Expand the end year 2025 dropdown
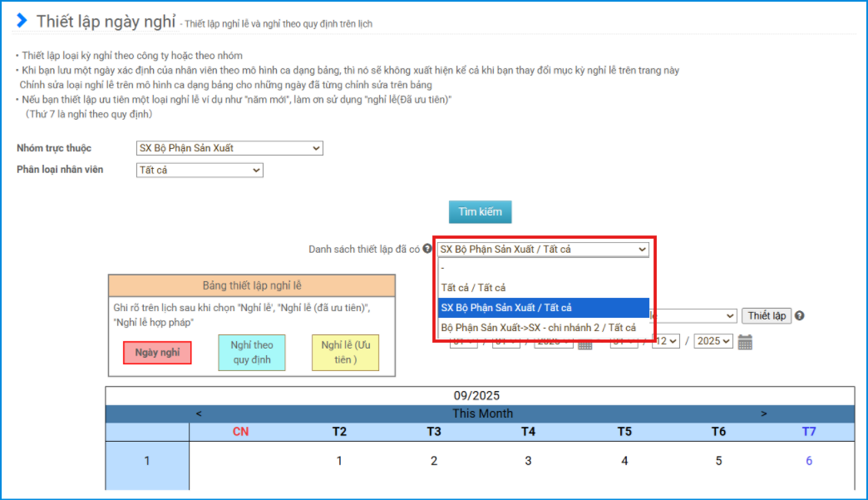Viewport: 868px width, 500px height. (x=714, y=341)
